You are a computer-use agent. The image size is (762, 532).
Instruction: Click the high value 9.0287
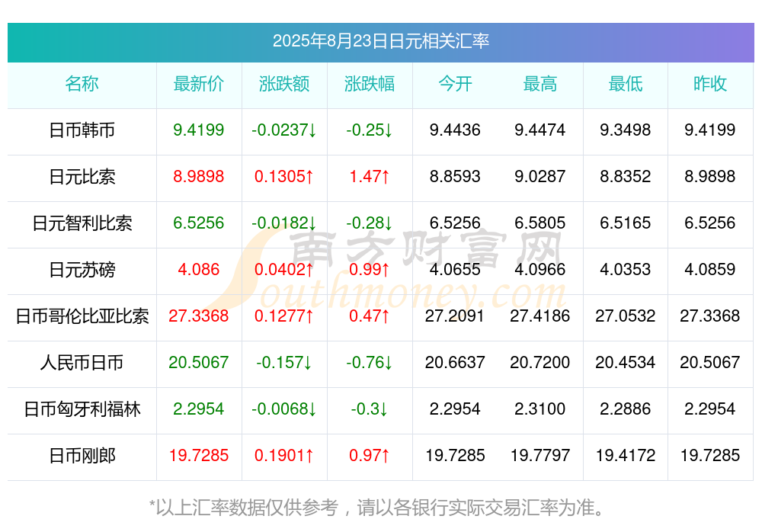pos(540,177)
